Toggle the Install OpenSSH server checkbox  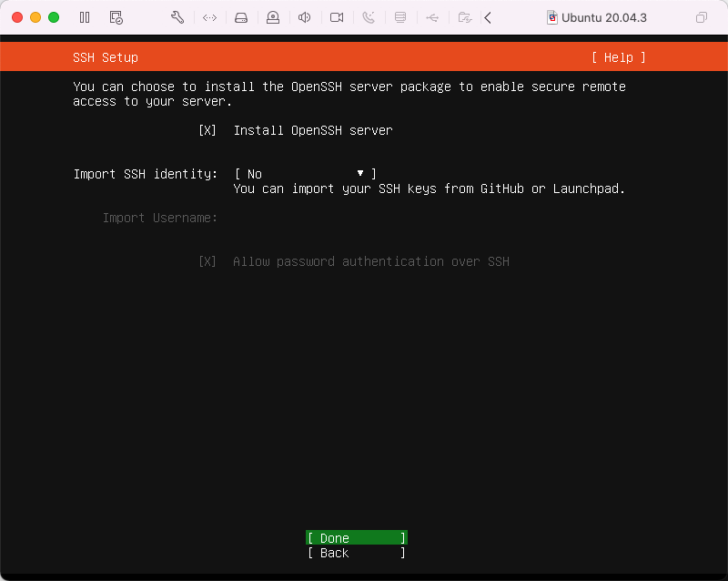pos(207,130)
